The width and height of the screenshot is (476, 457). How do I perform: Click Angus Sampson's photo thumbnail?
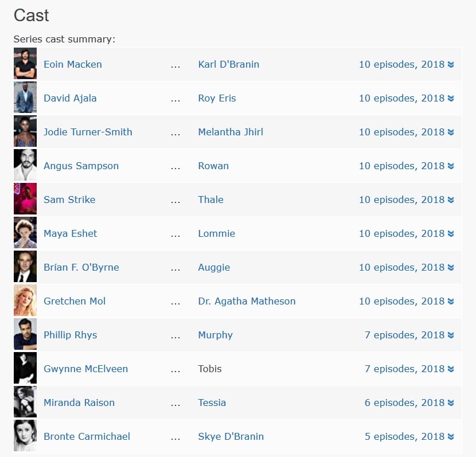(25, 165)
